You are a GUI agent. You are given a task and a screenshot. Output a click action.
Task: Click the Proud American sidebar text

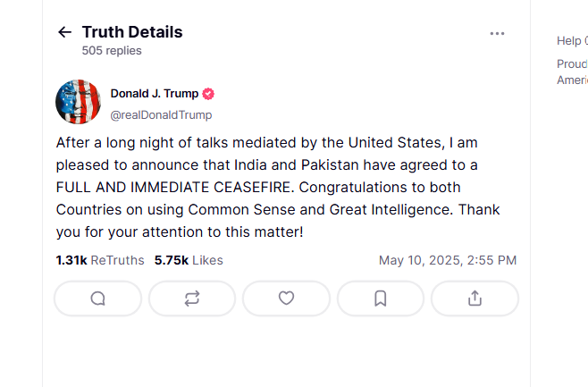572,72
